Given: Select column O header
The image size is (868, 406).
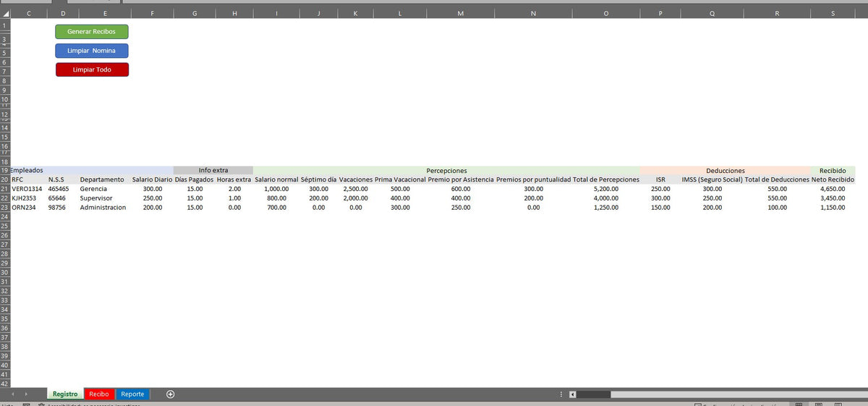Looking at the screenshot, I should (x=606, y=14).
